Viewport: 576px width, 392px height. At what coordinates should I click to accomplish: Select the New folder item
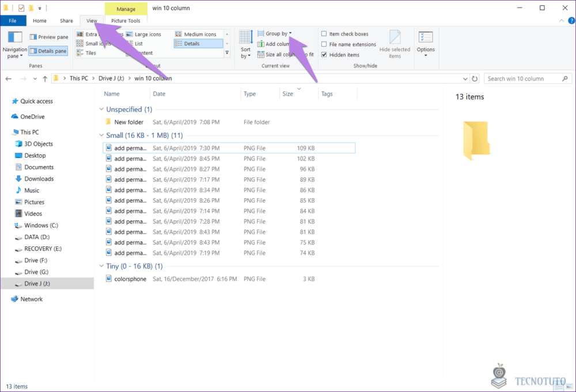point(128,122)
